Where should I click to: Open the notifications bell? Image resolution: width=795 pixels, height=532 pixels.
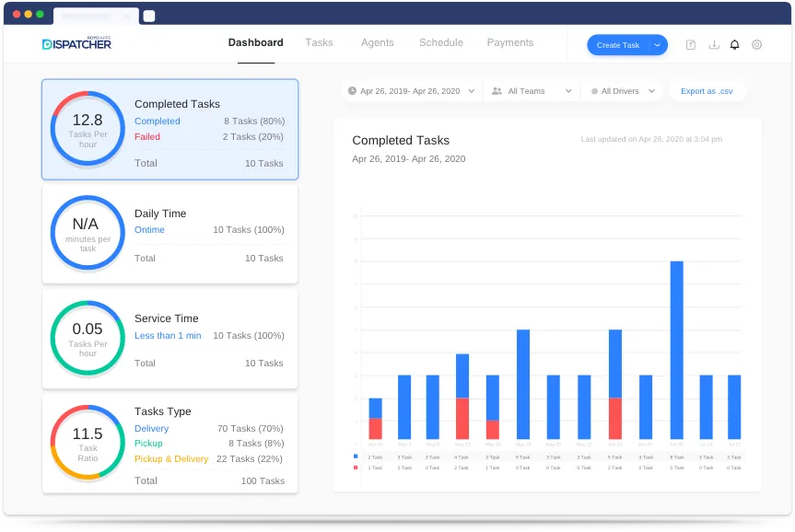[x=734, y=43]
